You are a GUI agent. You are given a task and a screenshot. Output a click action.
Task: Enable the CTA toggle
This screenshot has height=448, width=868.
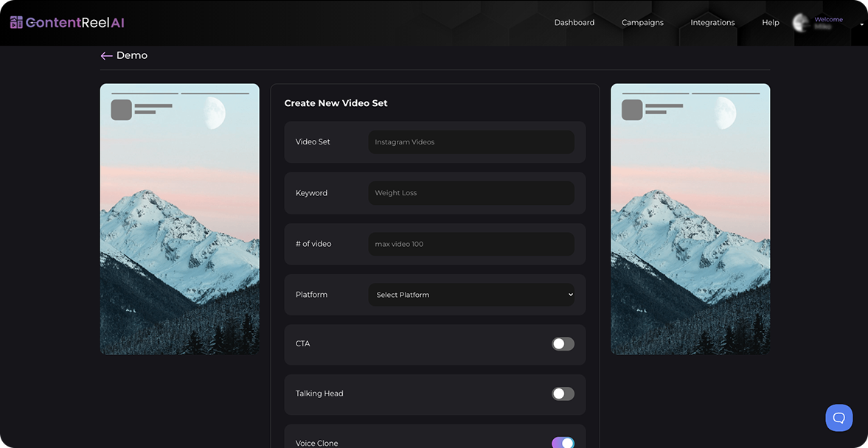pos(562,343)
